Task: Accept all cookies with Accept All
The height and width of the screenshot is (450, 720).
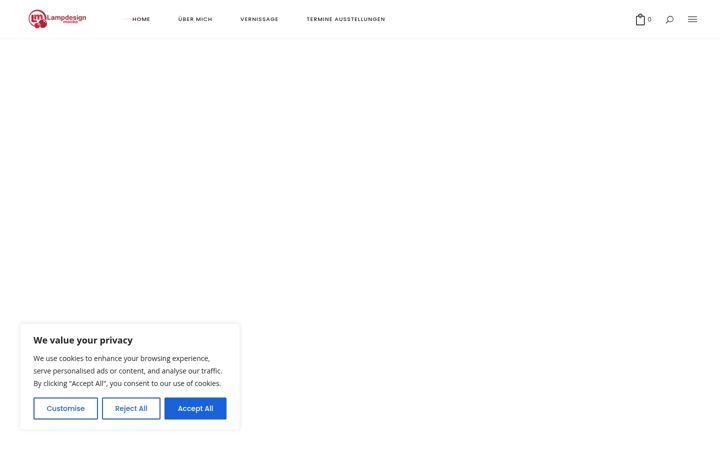Action: [x=195, y=408]
